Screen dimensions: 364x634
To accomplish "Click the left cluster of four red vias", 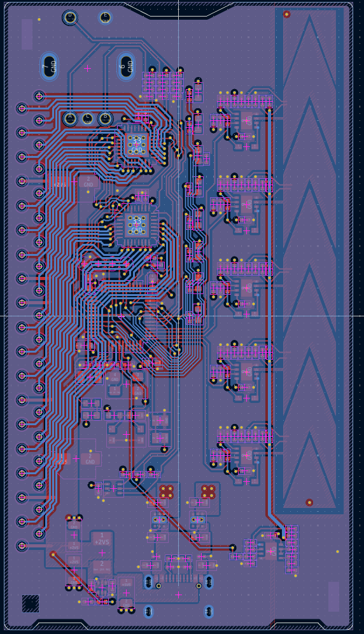I will (x=167, y=491).
